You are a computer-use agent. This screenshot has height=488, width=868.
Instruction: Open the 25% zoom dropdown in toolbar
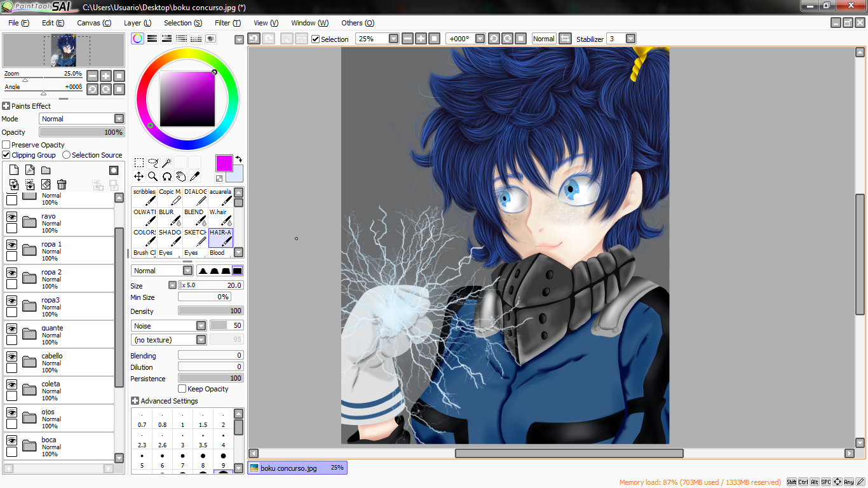(393, 39)
